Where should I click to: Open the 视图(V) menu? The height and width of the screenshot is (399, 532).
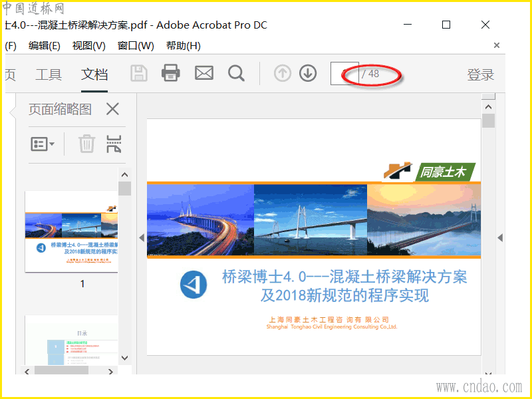click(x=89, y=45)
